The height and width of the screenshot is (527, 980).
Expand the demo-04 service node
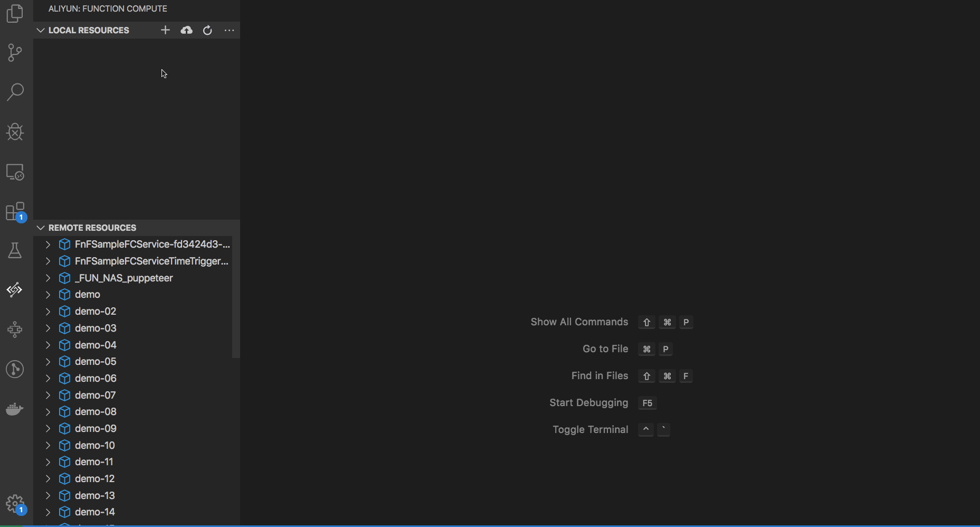tap(48, 345)
